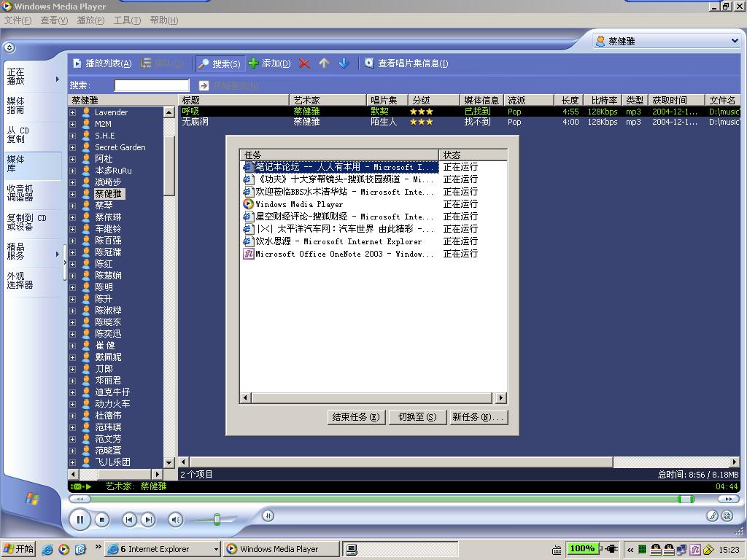Click the fast forward button on seek bar
747x560 pixels.
729,499
